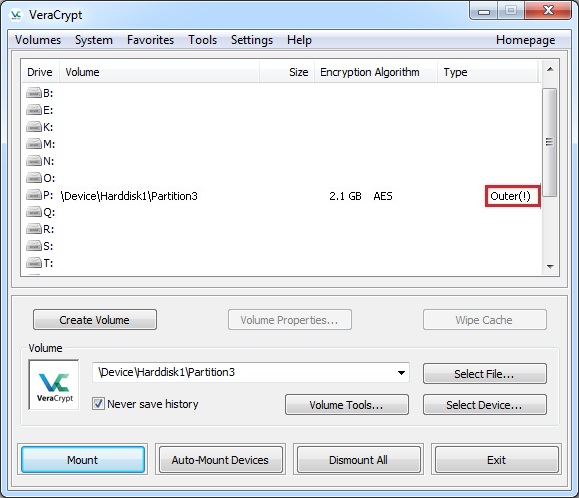Select drive B: icon in list
The width and height of the screenshot is (579, 498).
coord(34,93)
